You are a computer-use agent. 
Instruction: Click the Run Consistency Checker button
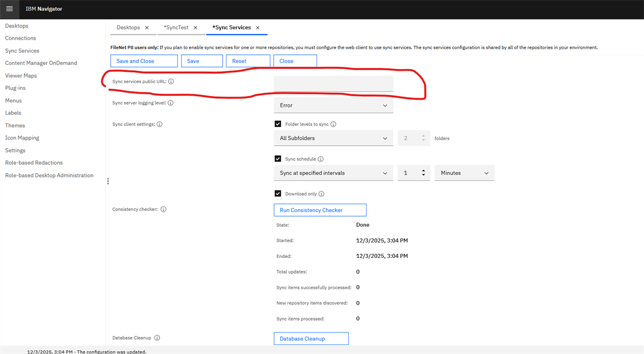320,210
